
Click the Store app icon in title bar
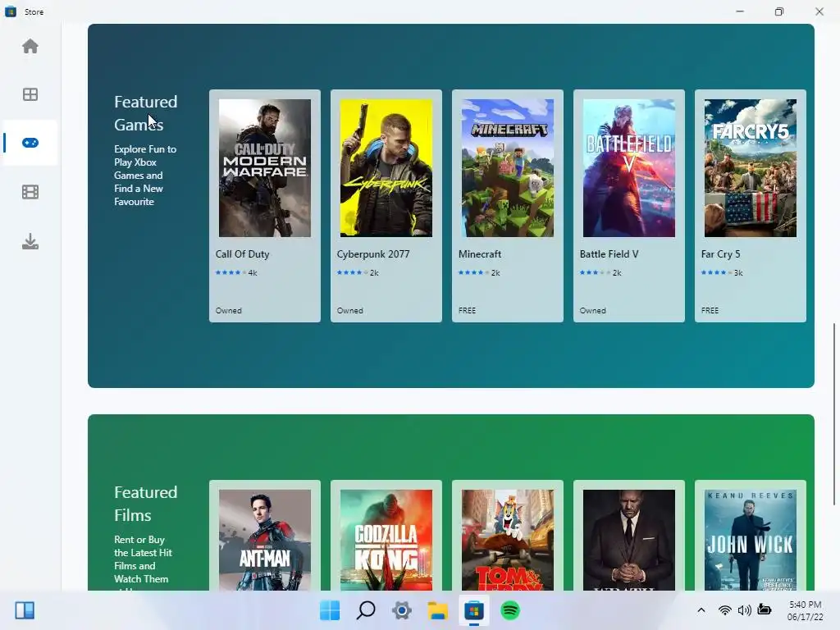[x=10, y=11]
